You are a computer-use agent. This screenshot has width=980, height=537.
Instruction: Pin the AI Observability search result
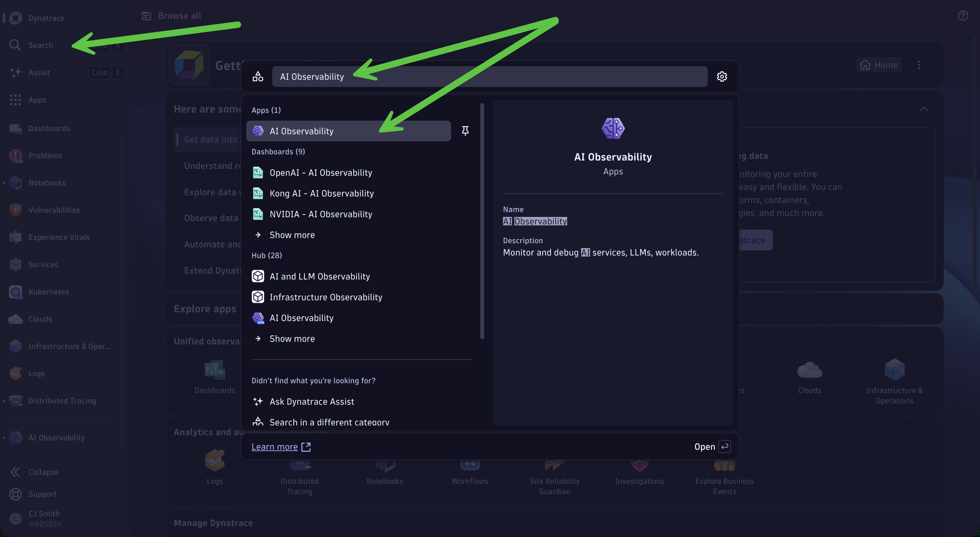(x=465, y=131)
